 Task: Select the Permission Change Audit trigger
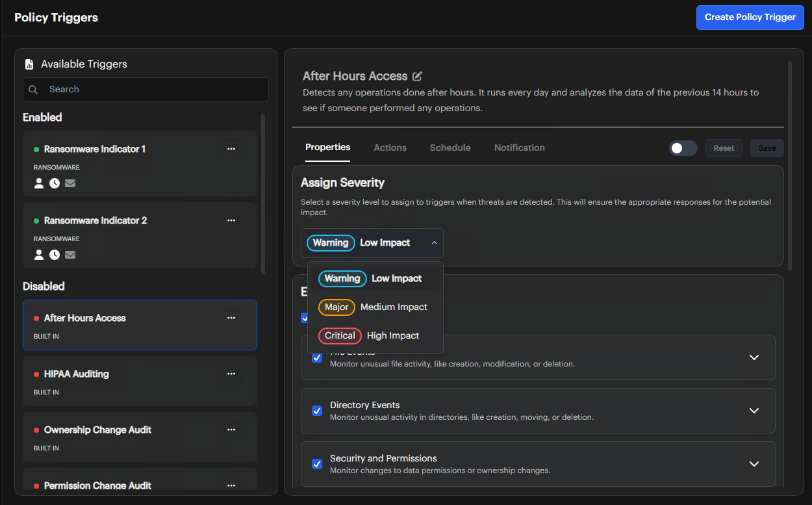coord(140,479)
